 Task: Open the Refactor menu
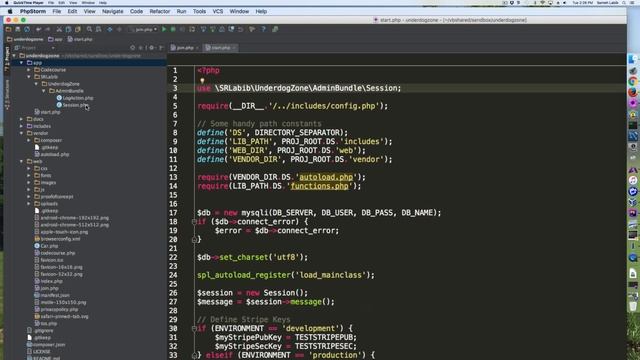(x=160, y=11)
